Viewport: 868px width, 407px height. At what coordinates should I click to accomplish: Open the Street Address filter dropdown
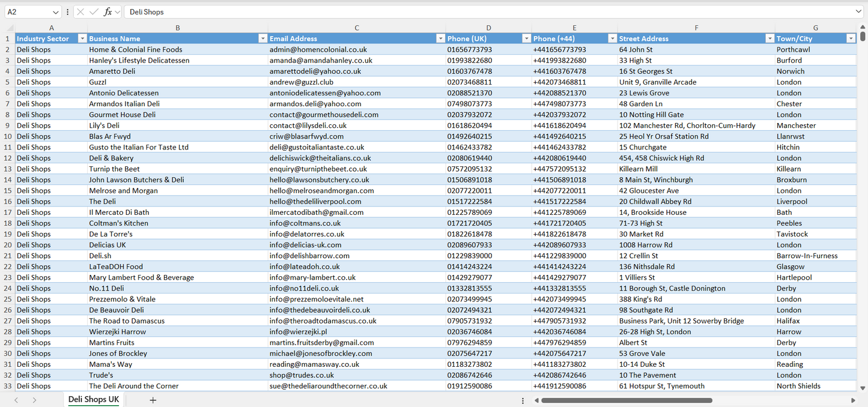click(769, 38)
